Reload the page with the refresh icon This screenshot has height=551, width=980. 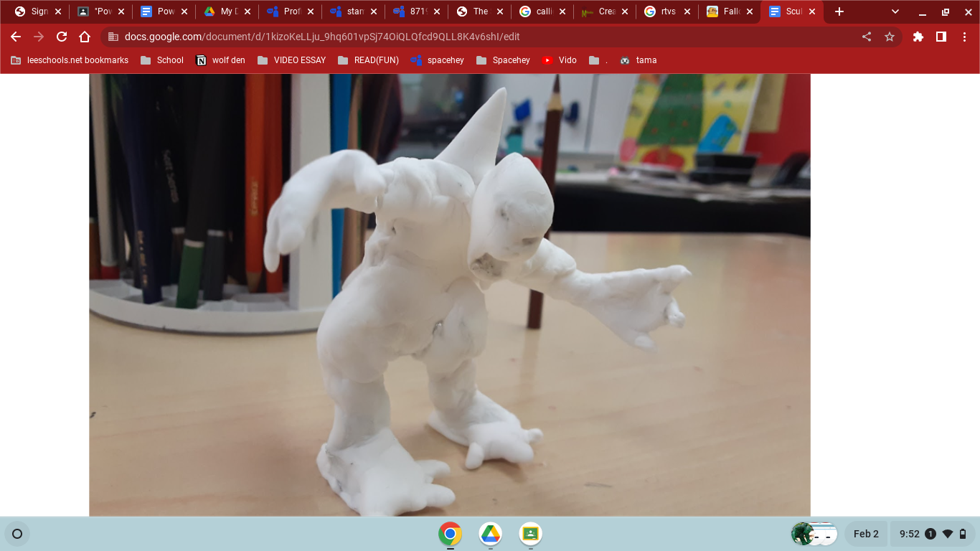(61, 37)
